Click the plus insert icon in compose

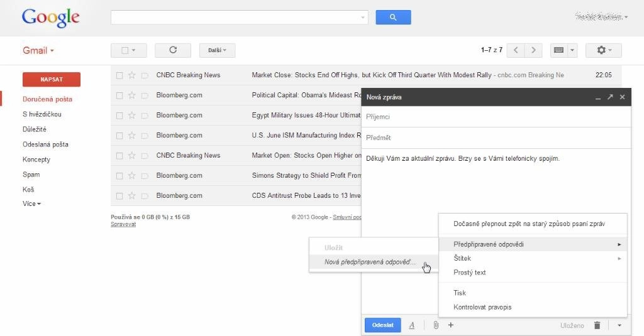(450, 325)
